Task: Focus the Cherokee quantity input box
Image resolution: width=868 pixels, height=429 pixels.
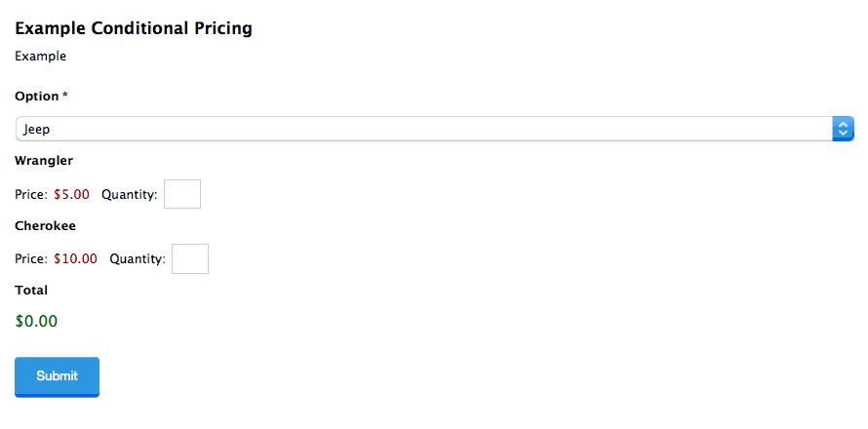Action: click(190, 258)
